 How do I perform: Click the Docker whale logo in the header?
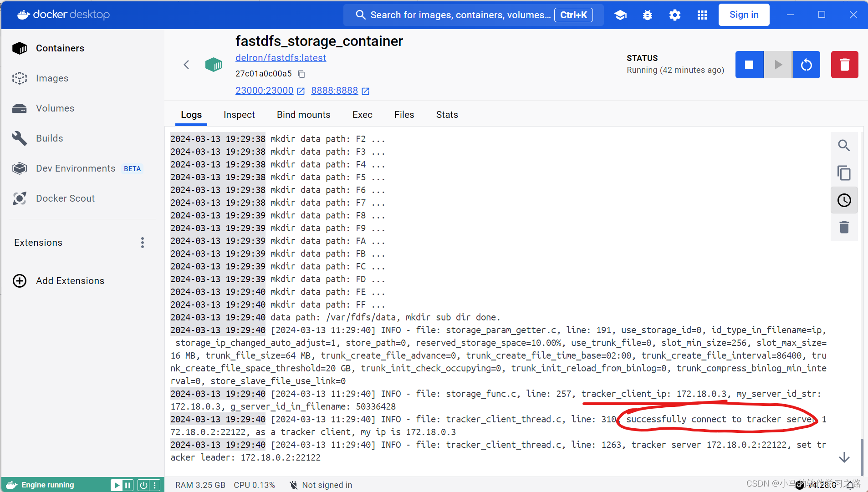[24, 15]
